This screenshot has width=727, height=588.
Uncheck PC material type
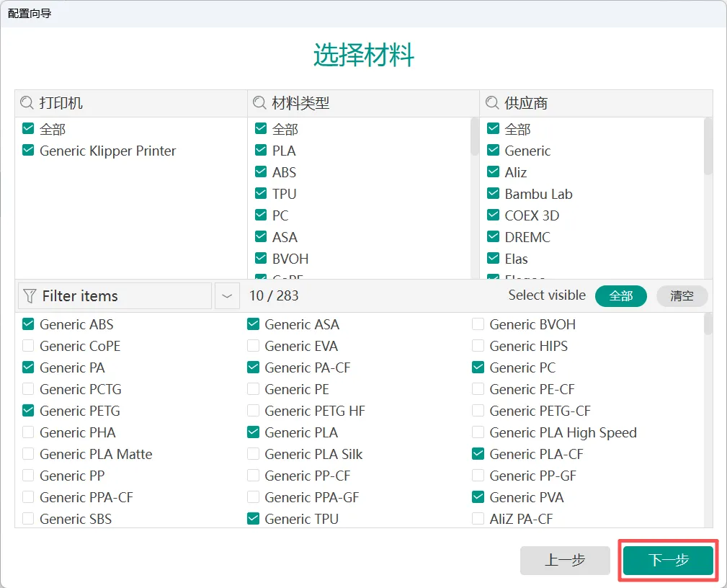pos(261,215)
